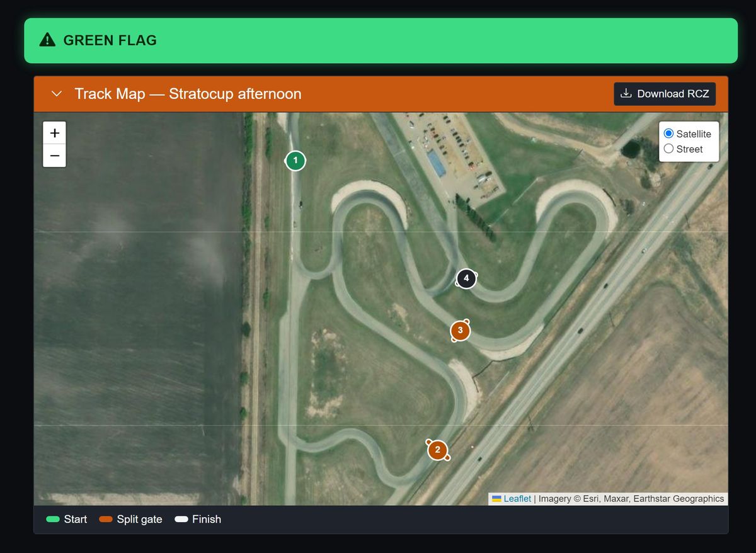This screenshot has width=756, height=553.
Task: Open the Leaflet attribution link
Action: click(x=517, y=499)
